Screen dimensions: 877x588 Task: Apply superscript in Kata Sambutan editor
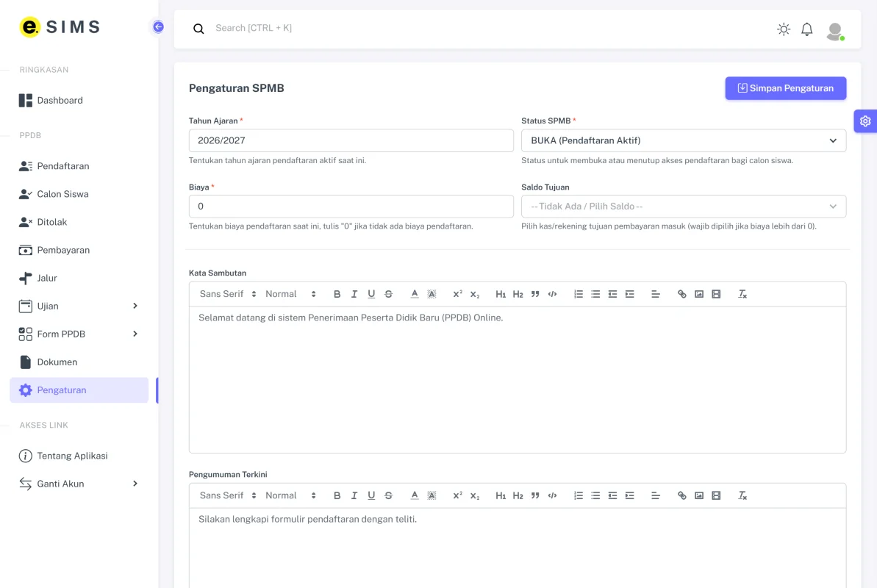(x=457, y=294)
